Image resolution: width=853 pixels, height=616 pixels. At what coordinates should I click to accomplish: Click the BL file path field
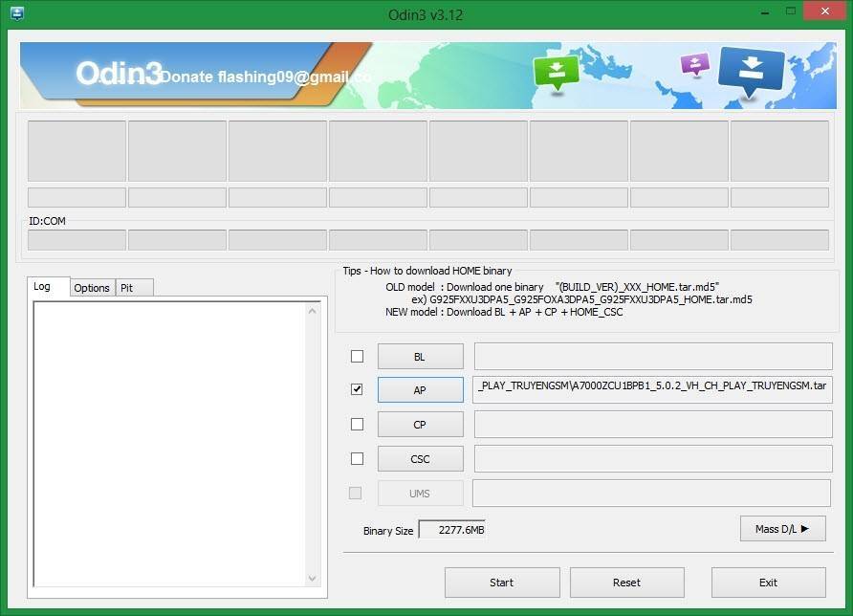coord(653,357)
